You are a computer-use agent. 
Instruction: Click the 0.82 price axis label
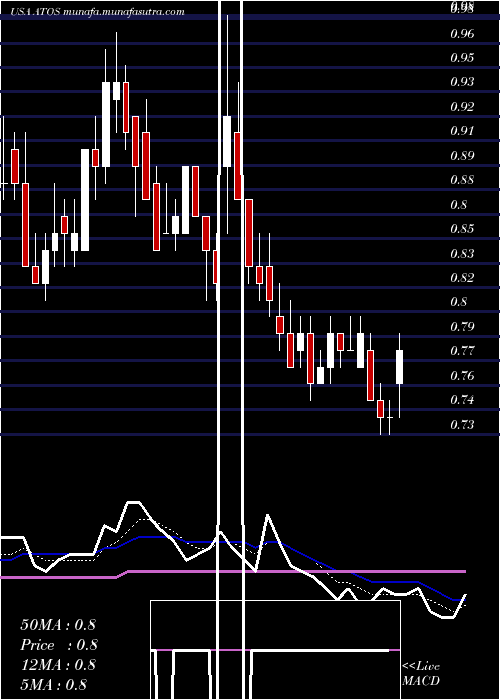tap(462, 278)
